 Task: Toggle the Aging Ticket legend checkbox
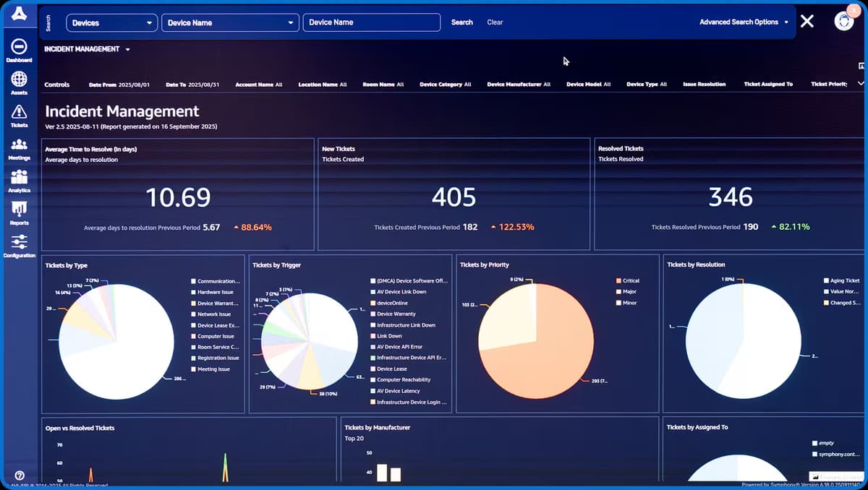coord(826,280)
